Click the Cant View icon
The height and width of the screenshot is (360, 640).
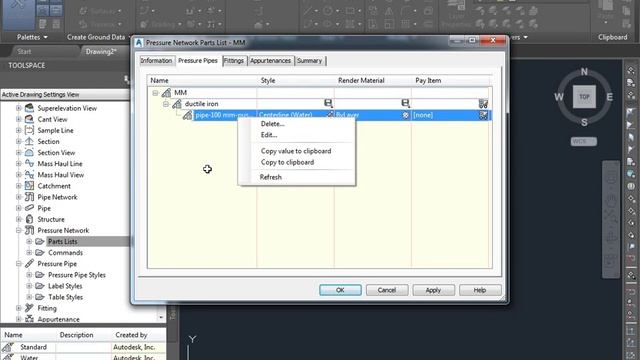pos(29,119)
